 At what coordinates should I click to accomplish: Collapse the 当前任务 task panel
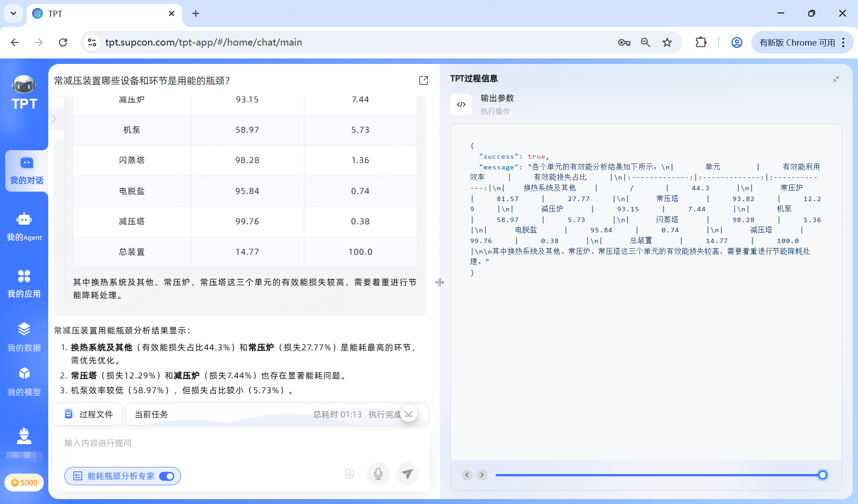[x=409, y=414]
